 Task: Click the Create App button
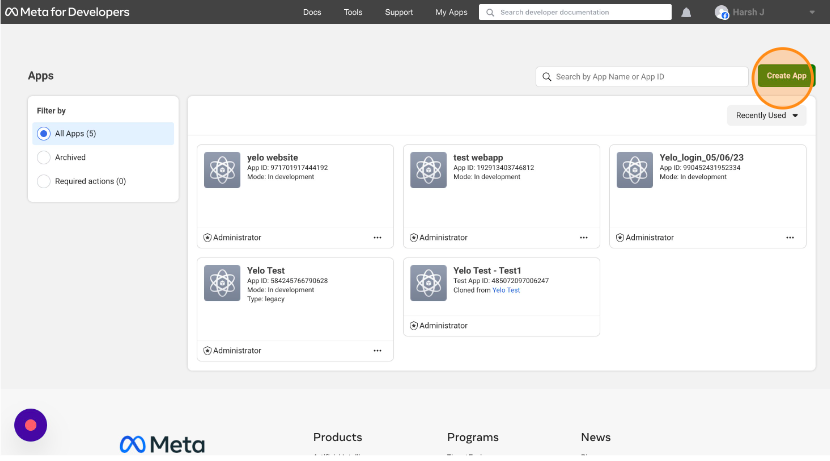(x=786, y=76)
